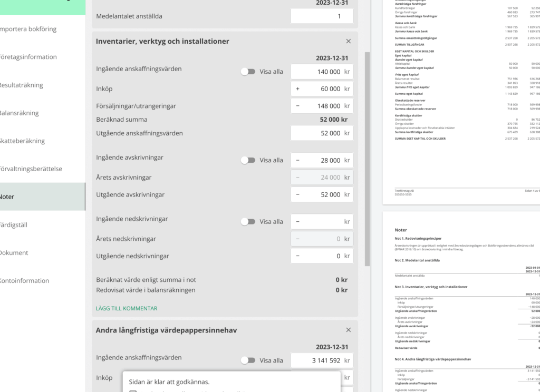Select the Försäljningar/utrangeringar amount field
The height and width of the screenshot is (392, 540).
tap(322, 106)
